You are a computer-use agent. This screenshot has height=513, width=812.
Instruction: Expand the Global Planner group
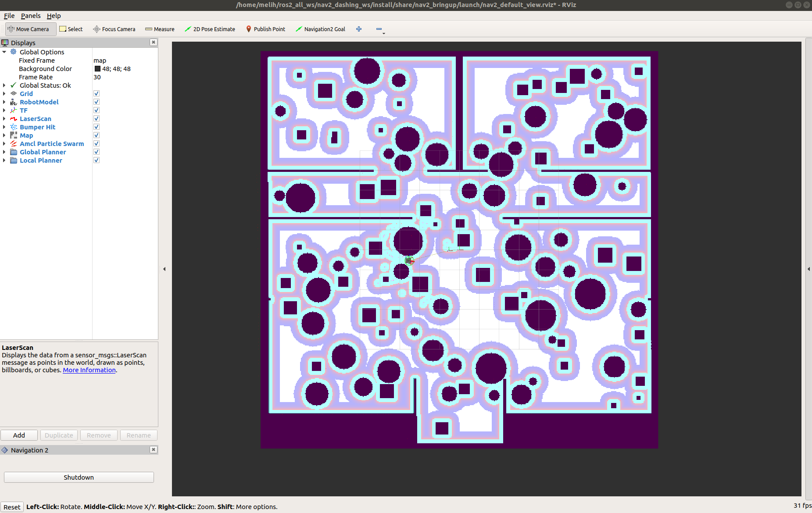[x=4, y=152]
